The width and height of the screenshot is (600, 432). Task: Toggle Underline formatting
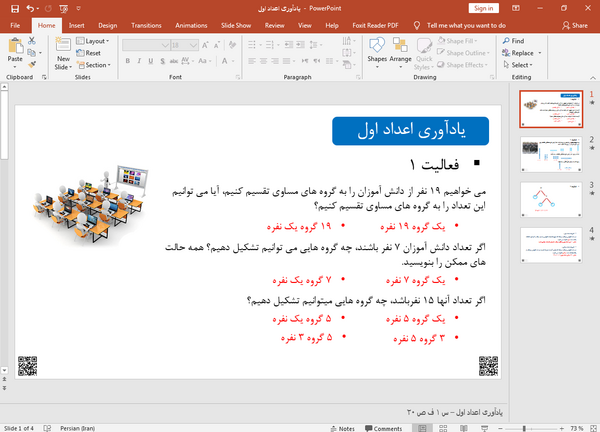click(x=151, y=61)
